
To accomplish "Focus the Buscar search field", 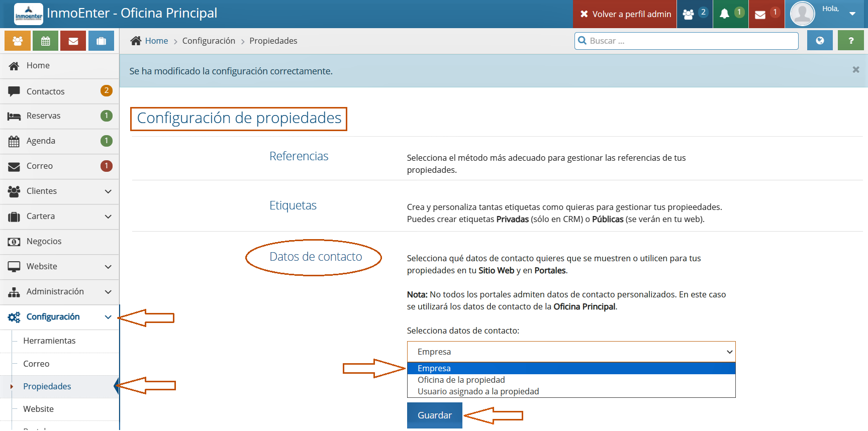I will click(x=687, y=41).
